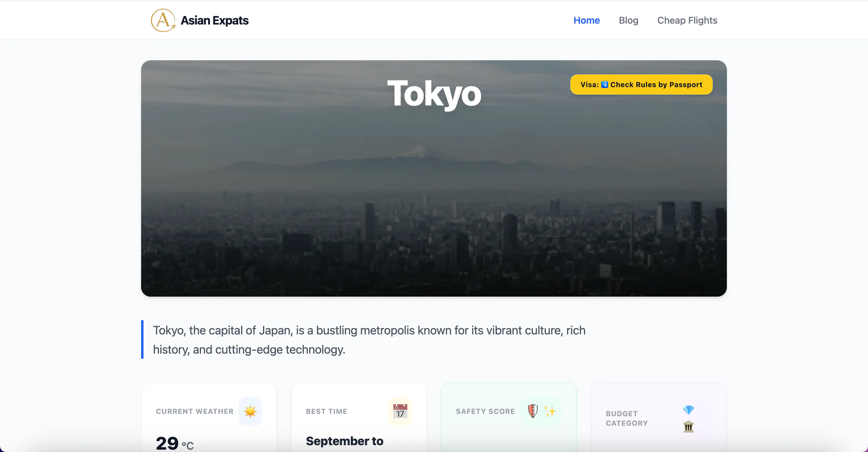The height and width of the screenshot is (452, 868).
Task: Open the Blog nav item
Action: pyautogui.click(x=629, y=20)
